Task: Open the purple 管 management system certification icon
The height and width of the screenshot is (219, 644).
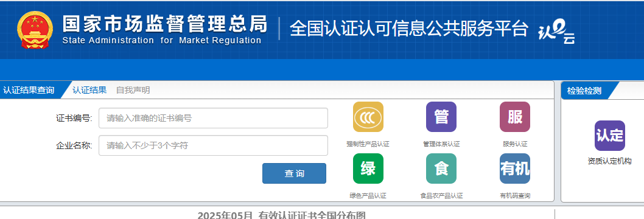Action: 441,117
